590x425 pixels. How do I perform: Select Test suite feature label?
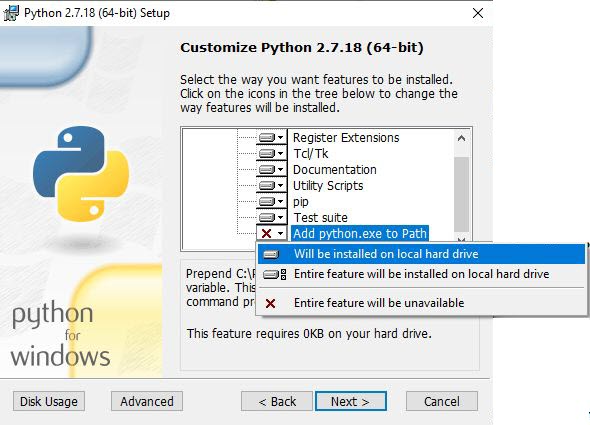pos(321,218)
